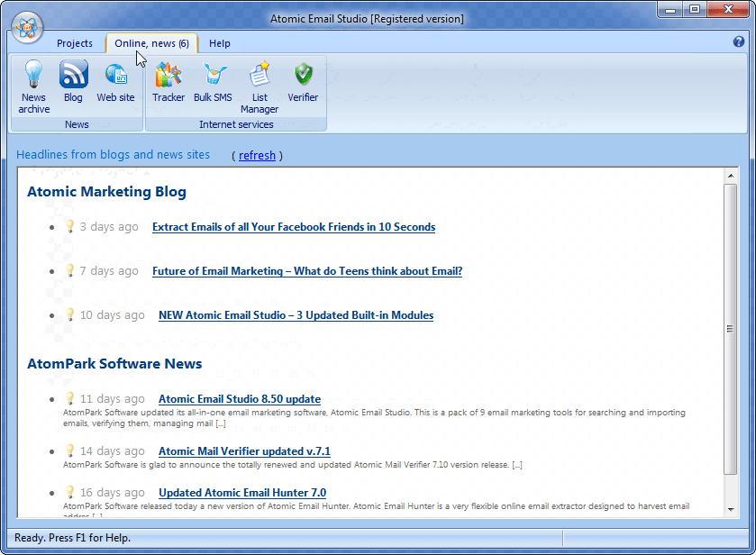Click the refresh headlines link

[x=257, y=156]
